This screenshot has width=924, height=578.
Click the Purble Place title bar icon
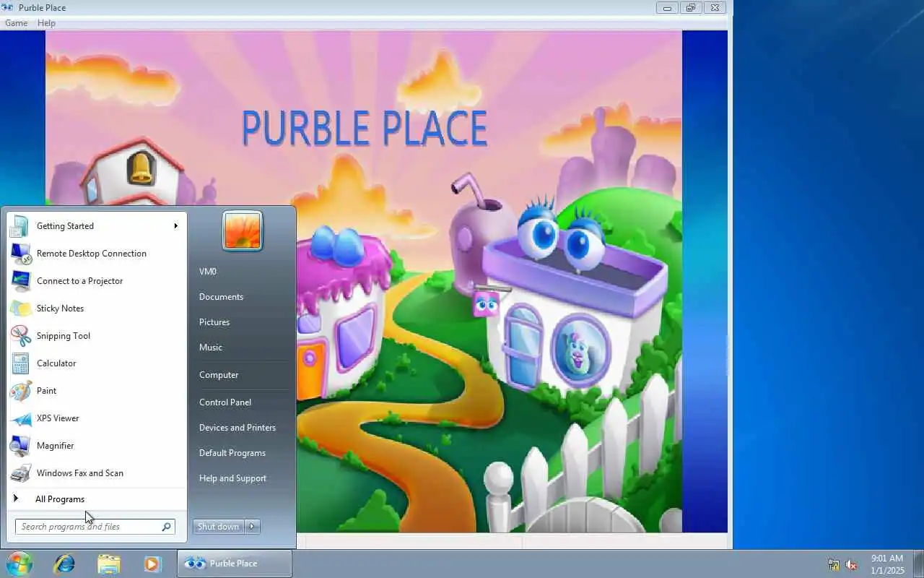7,7
